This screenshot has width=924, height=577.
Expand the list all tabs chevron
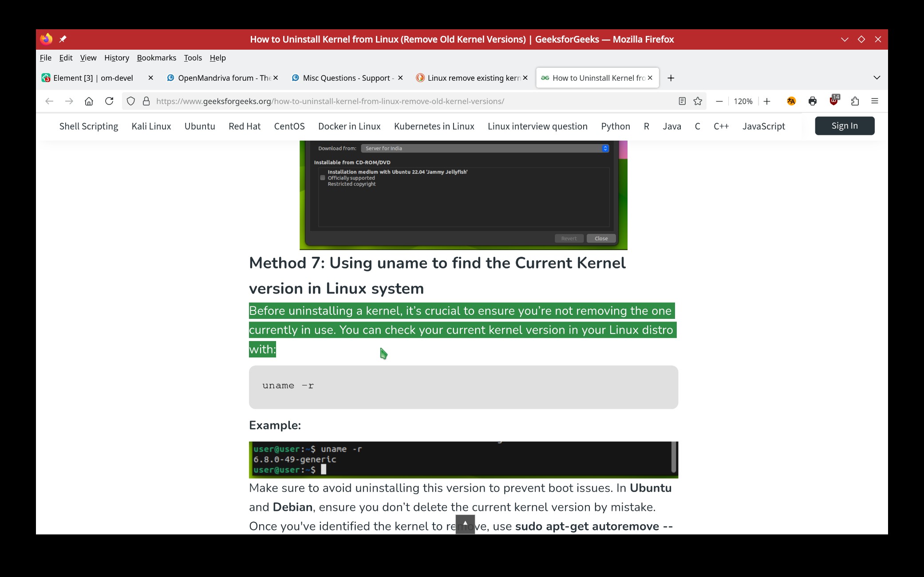point(877,78)
